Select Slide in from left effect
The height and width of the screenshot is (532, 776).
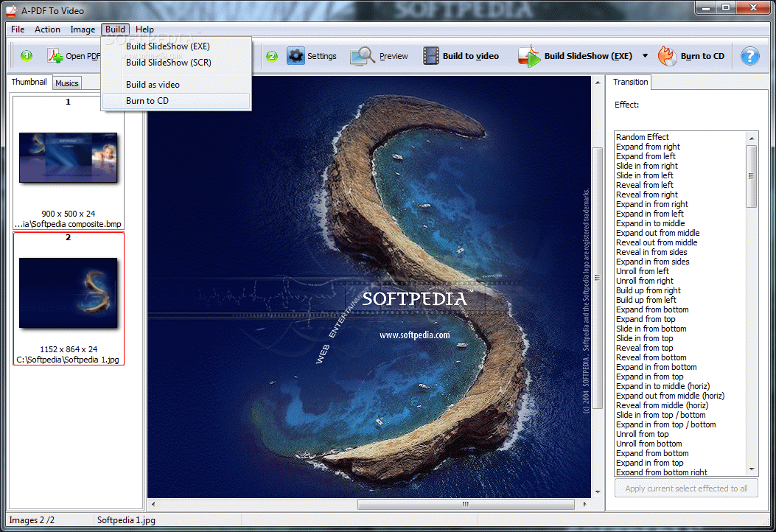pos(644,175)
